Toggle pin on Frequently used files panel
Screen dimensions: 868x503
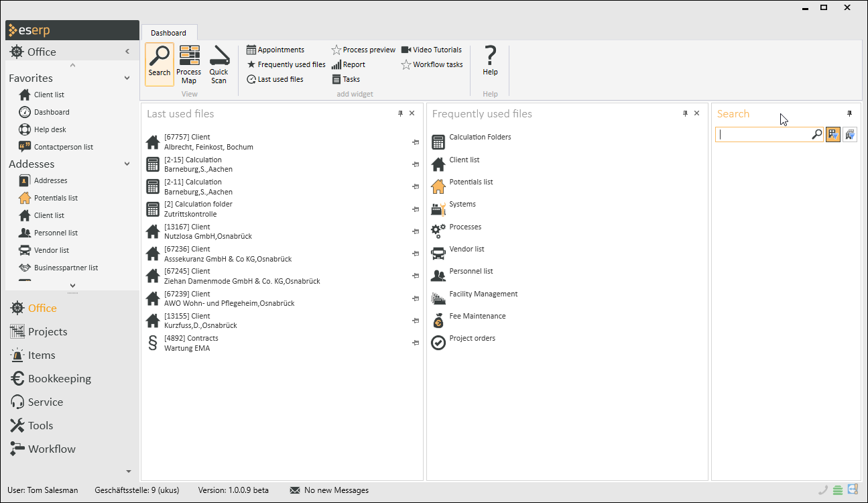coord(685,114)
